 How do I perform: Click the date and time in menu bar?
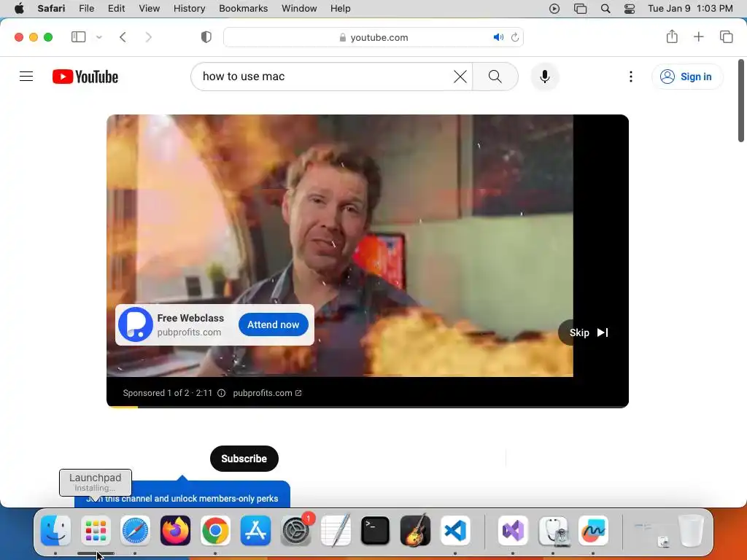tap(690, 9)
